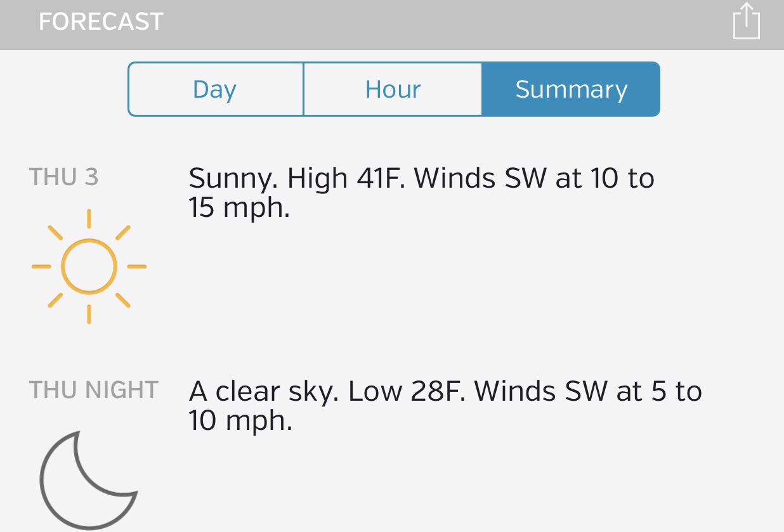Screen dimensions: 784x532
Task: Click the center of the sun icon circle
Action: coord(89,266)
